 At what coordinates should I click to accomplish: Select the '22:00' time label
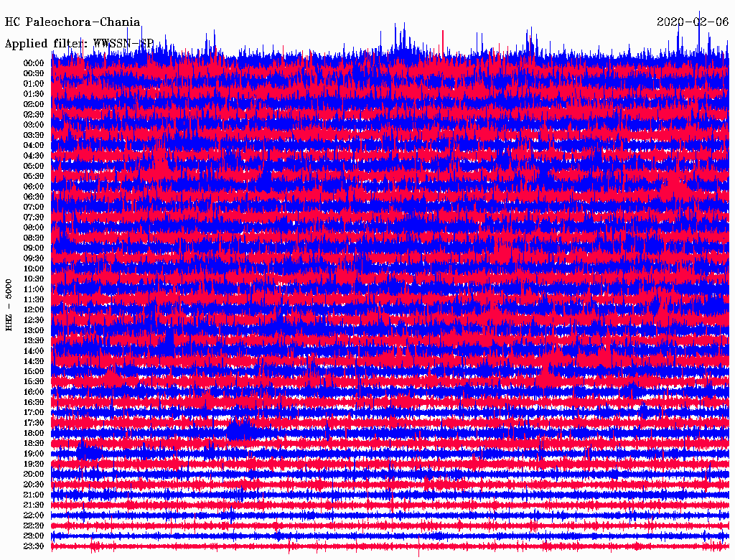pos(34,515)
